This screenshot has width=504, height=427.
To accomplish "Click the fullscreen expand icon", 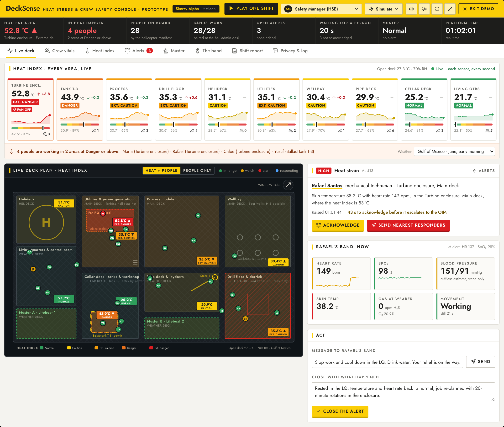I will pyautogui.click(x=450, y=9).
